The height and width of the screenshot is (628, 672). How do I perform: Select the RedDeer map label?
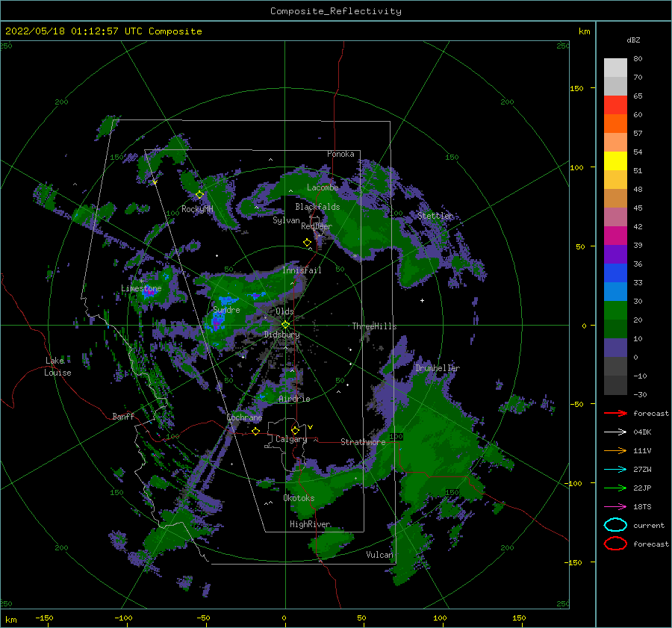[317, 226]
